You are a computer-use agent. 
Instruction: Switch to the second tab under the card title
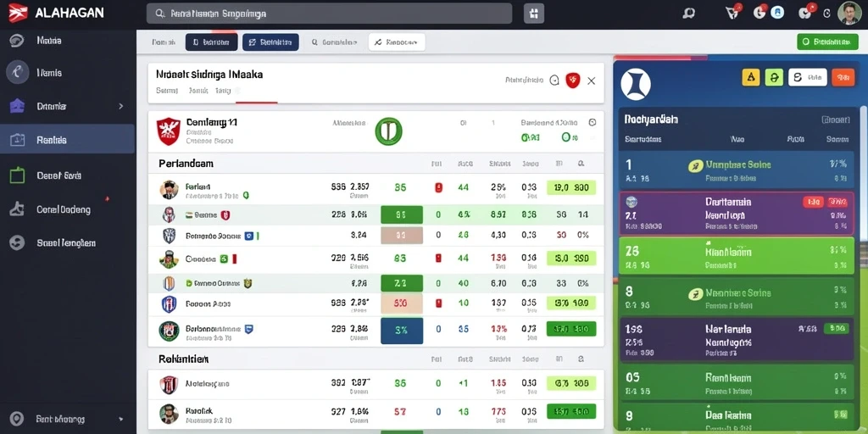198,90
